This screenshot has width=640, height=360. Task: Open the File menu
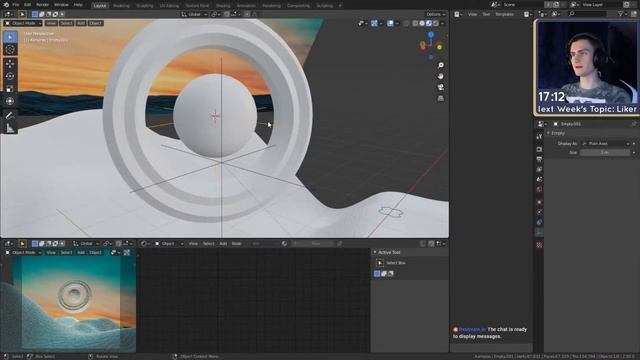16,5
